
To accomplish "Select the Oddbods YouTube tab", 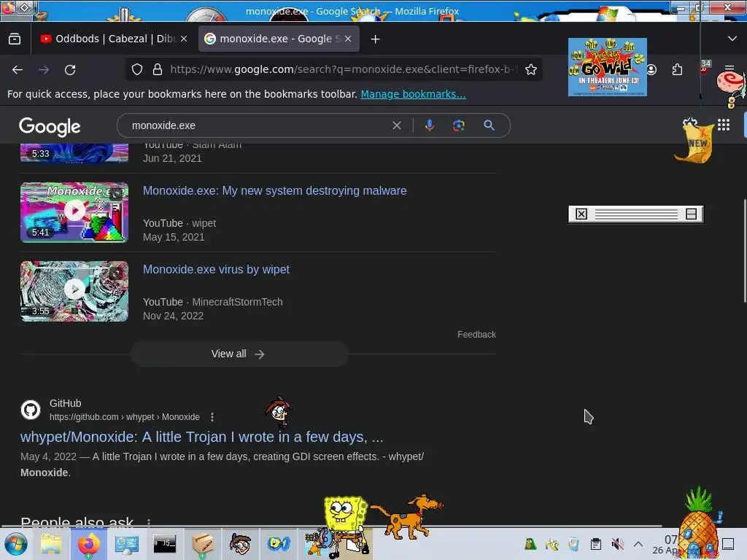I will click(x=115, y=39).
